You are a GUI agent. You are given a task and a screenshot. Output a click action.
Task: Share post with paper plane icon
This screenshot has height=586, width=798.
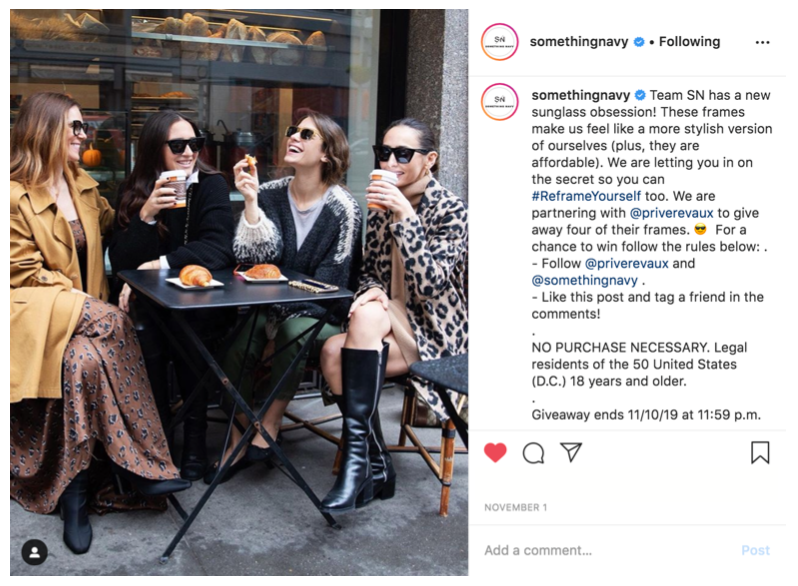point(571,452)
